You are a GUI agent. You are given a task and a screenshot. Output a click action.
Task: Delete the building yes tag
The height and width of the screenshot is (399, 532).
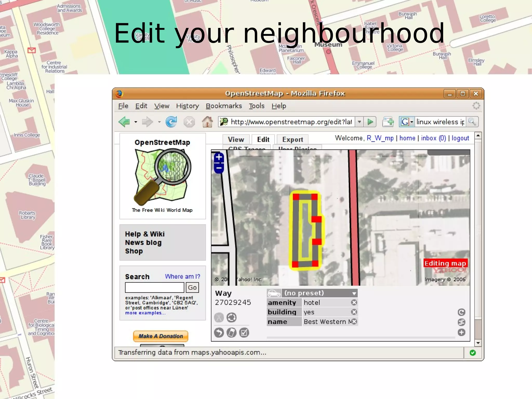(x=354, y=312)
